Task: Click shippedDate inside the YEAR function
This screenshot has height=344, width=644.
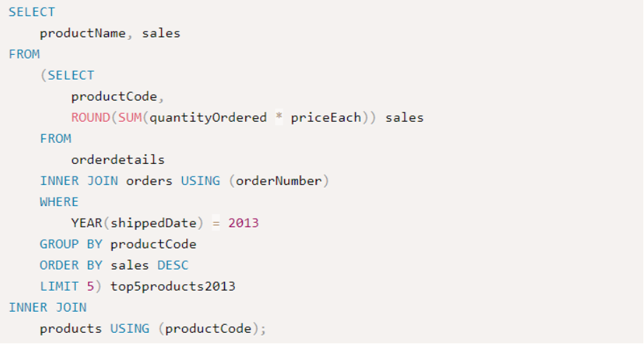Action: coord(153,223)
